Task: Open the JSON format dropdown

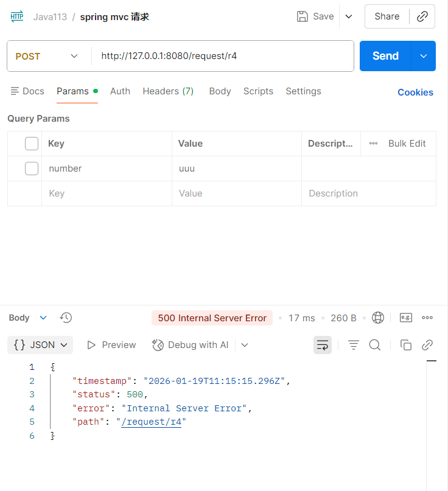Action: click(x=40, y=345)
